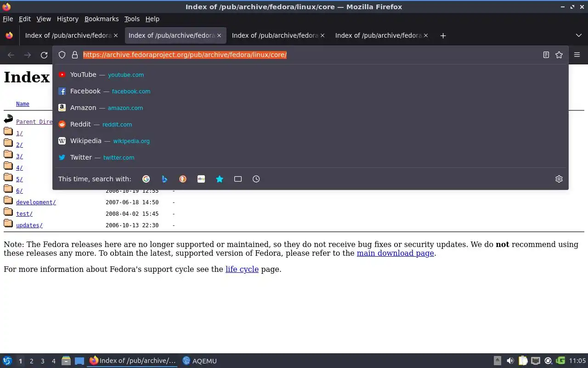Switch to workspace 4 in the taskbar
Image resolution: width=588 pixels, height=368 pixels.
(53, 361)
